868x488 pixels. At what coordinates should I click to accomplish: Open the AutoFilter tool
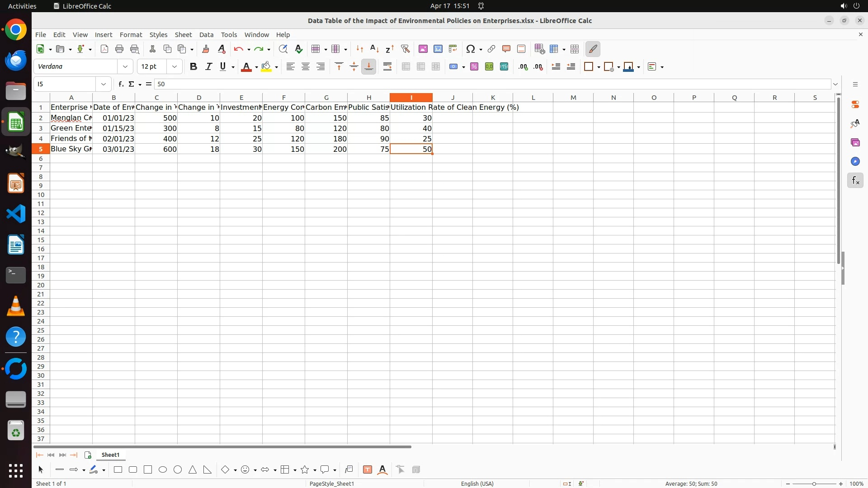(x=405, y=49)
